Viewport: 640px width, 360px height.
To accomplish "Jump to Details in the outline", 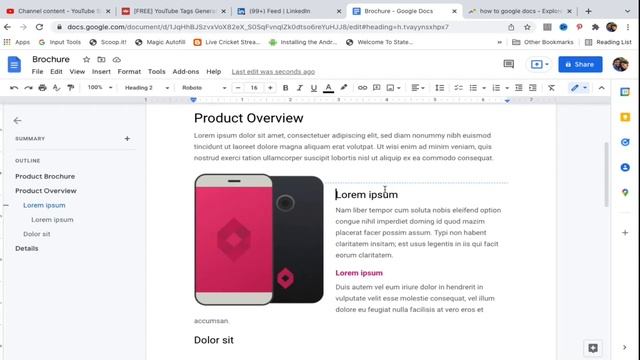I will [x=27, y=248].
